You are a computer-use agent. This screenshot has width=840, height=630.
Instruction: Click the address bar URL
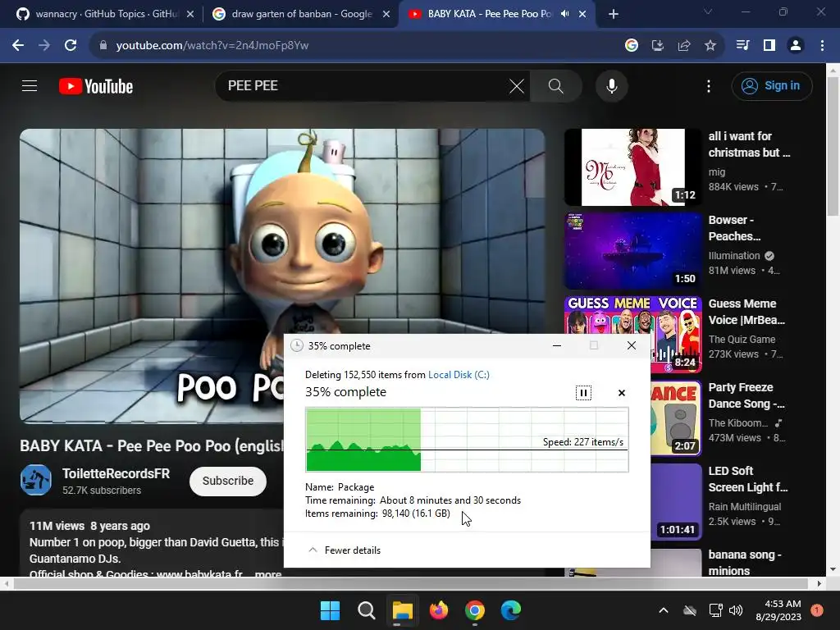click(212, 46)
